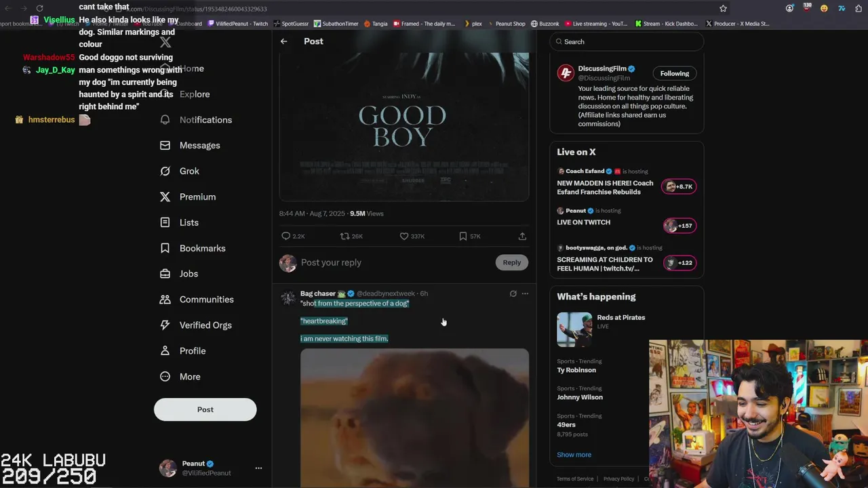The width and height of the screenshot is (868, 488).
Task: Open the SpotGuessr bookmark
Action: tap(290, 24)
